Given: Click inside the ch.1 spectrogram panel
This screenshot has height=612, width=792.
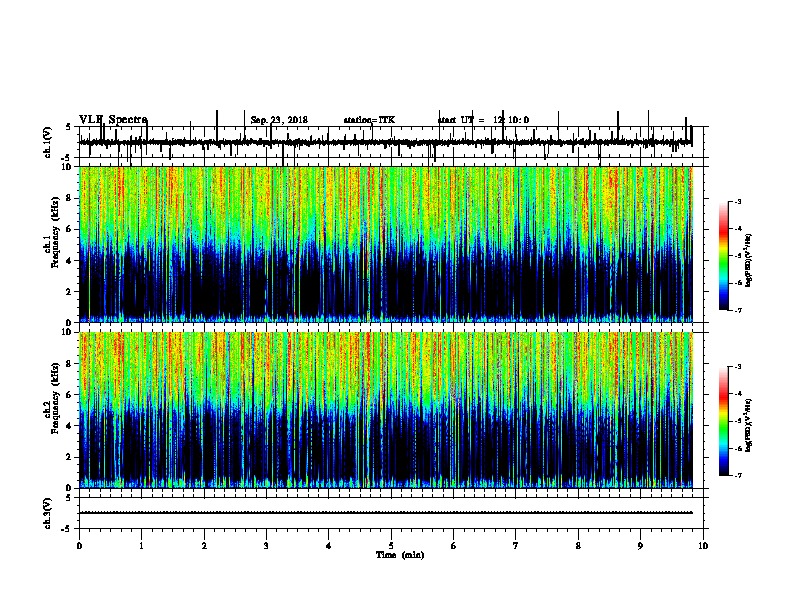Looking at the screenshot, I should click(386, 244).
